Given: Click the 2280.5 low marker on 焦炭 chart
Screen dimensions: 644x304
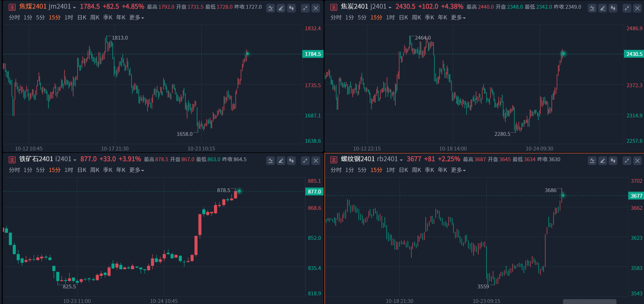Looking at the screenshot, I should [x=502, y=134].
